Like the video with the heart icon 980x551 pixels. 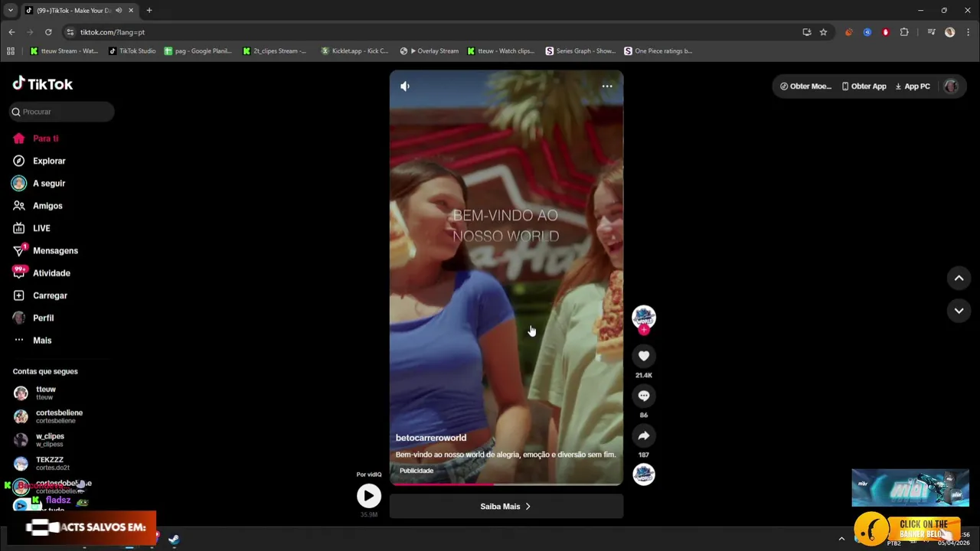pos(644,356)
